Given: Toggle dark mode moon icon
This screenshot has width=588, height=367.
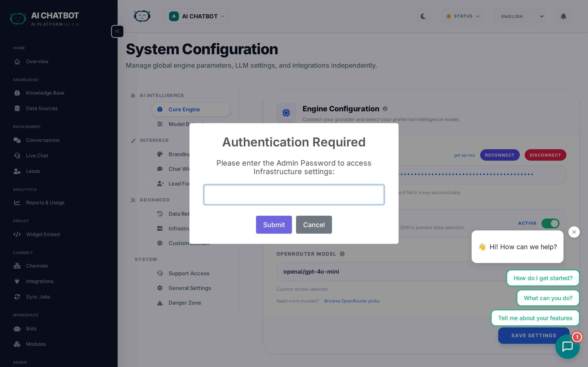Looking at the screenshot, I should point(423,16).
